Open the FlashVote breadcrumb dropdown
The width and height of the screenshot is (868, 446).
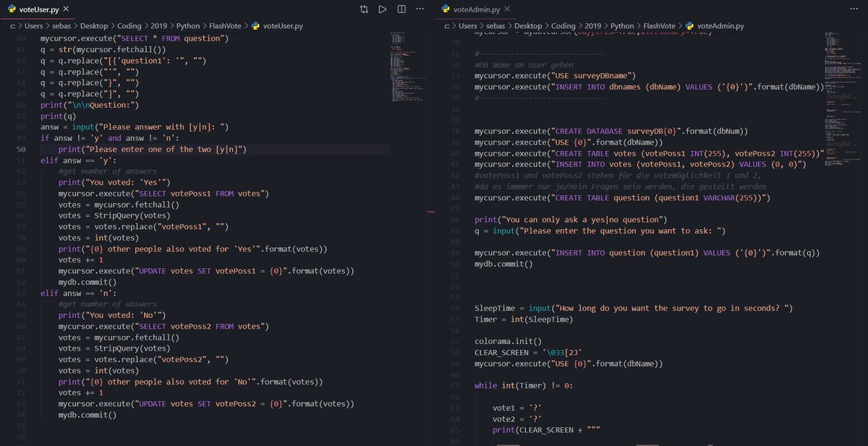coord(224,25)
